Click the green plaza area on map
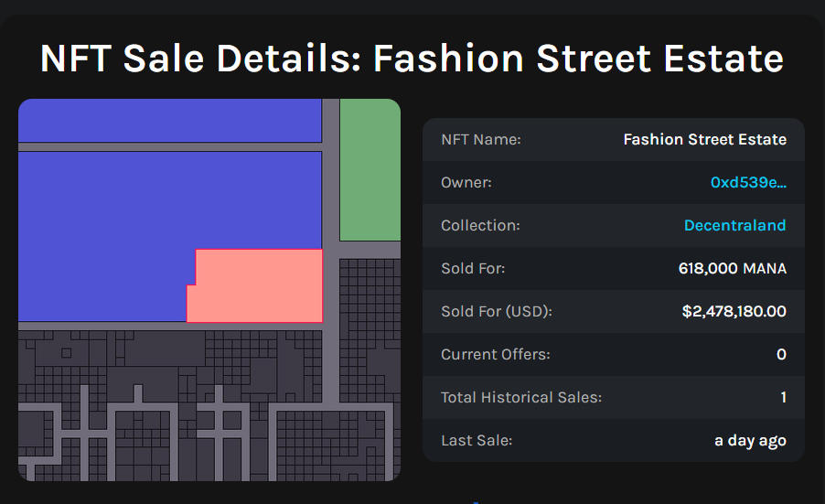The height and width of the screenshot is (504, 825). coord(370,170)
